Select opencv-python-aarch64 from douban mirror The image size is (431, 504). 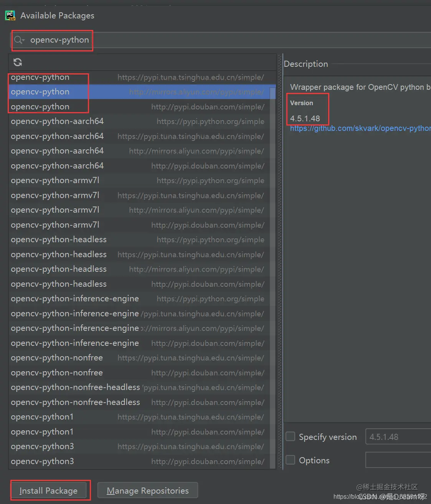[139, 166]
